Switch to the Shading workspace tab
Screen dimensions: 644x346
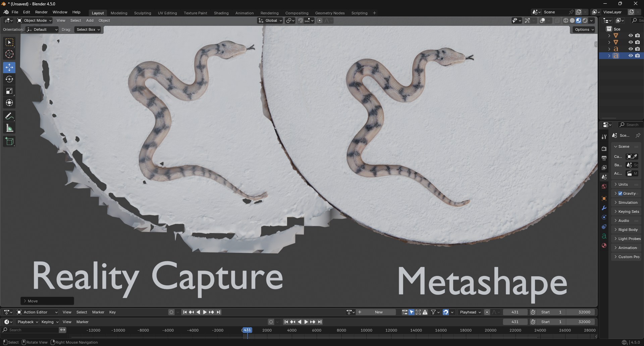tap(221, 13)
